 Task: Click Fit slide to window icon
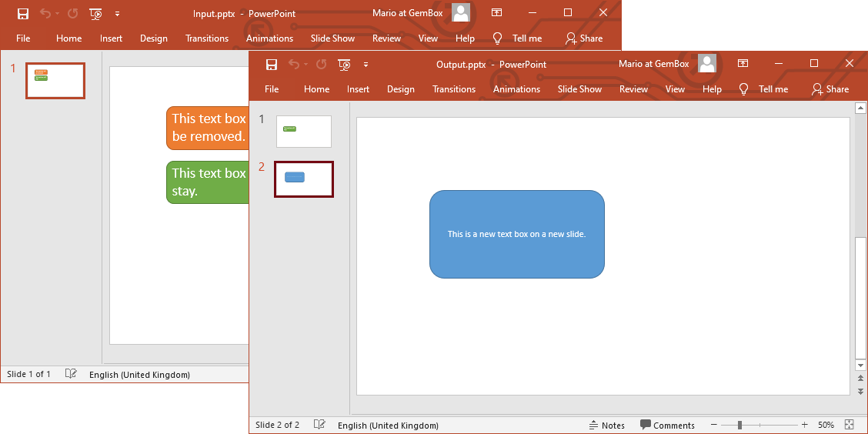click(x=850, y=425)
